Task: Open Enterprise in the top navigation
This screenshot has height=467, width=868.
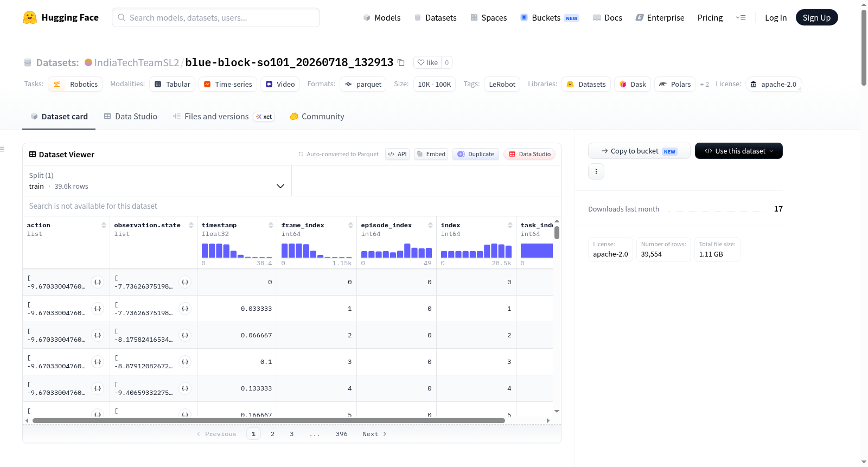Action: [x=660, y=18]
